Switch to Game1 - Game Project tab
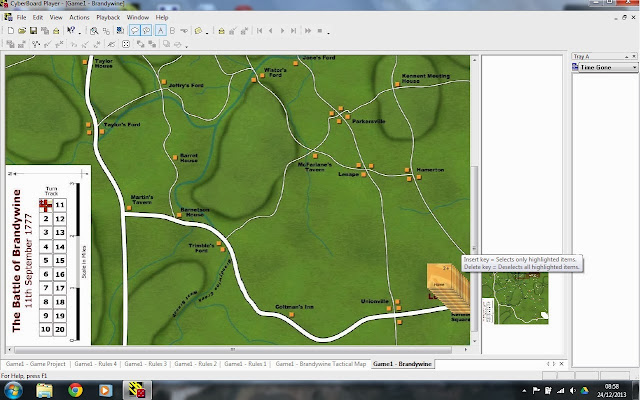 pos(36,364)
